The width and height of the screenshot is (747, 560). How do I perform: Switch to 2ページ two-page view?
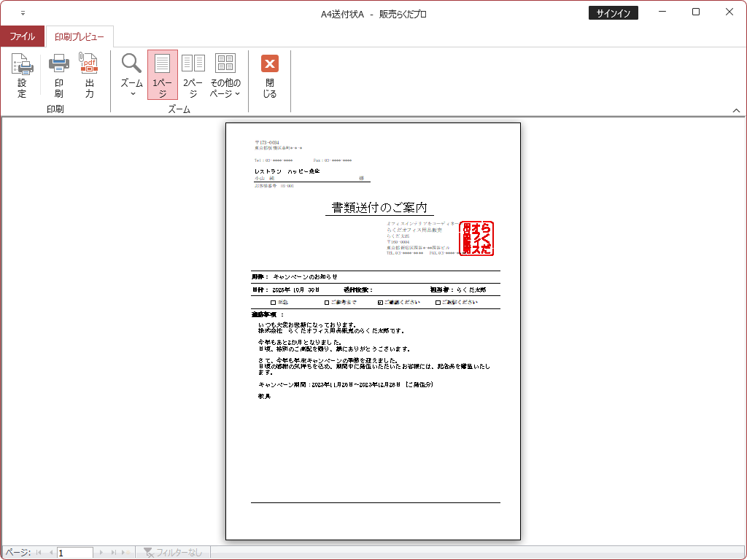pos(193,75)
